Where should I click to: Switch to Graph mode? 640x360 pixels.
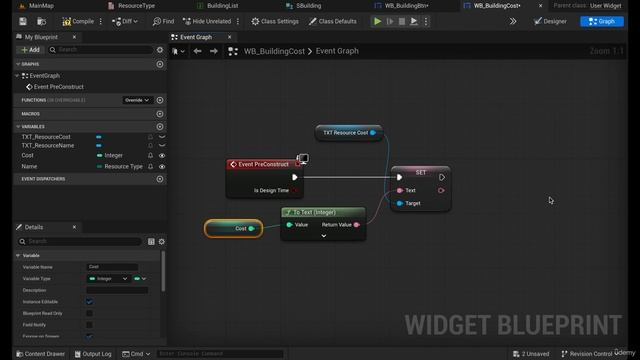(602, 21)
